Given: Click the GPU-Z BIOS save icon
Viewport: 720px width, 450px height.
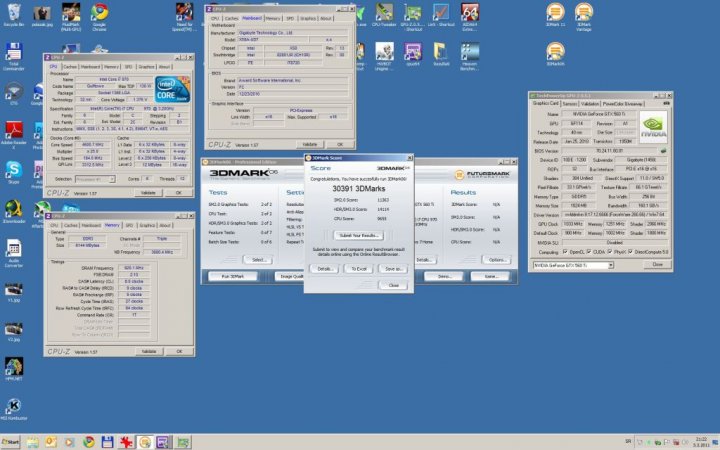Looking at the screenshot, I should click(663, 151).
